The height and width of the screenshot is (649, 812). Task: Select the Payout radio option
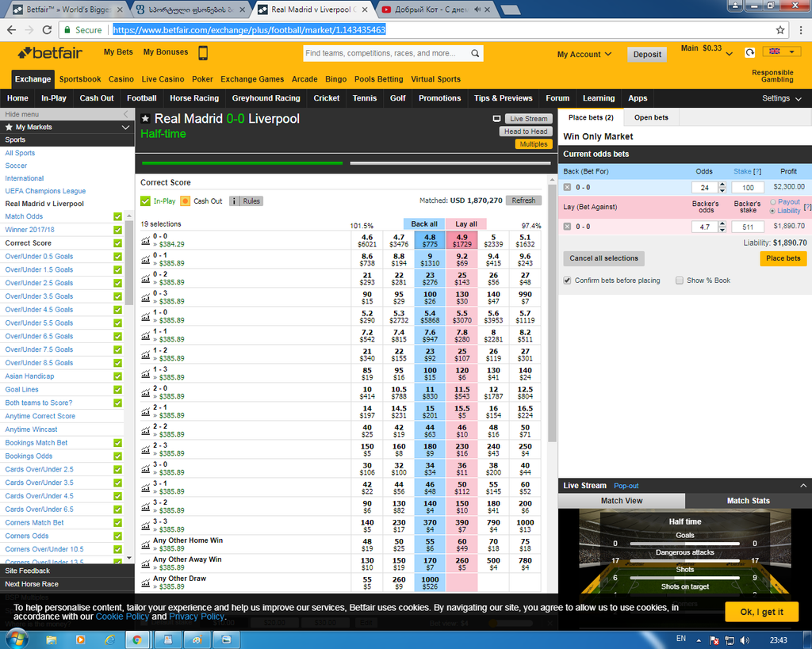(x=773, y=202)
